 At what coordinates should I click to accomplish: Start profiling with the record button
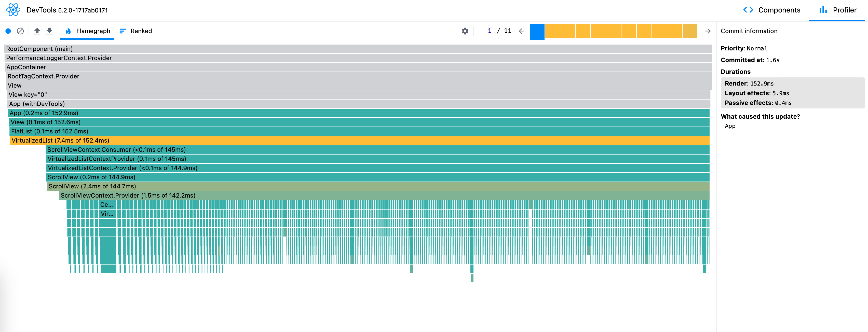click(8, 31)
